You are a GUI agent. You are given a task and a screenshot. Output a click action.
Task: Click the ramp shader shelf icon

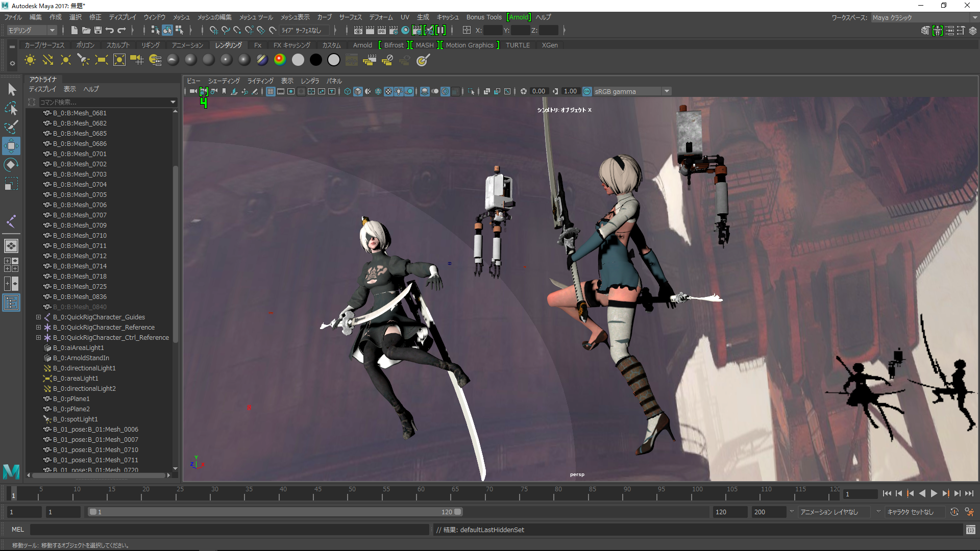click(x=280, y=60)
